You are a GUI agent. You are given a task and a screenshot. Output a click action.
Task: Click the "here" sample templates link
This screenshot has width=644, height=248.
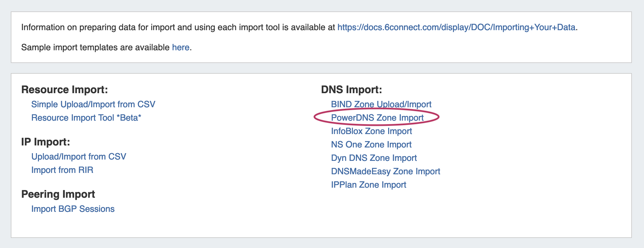(x=181, y=47)
